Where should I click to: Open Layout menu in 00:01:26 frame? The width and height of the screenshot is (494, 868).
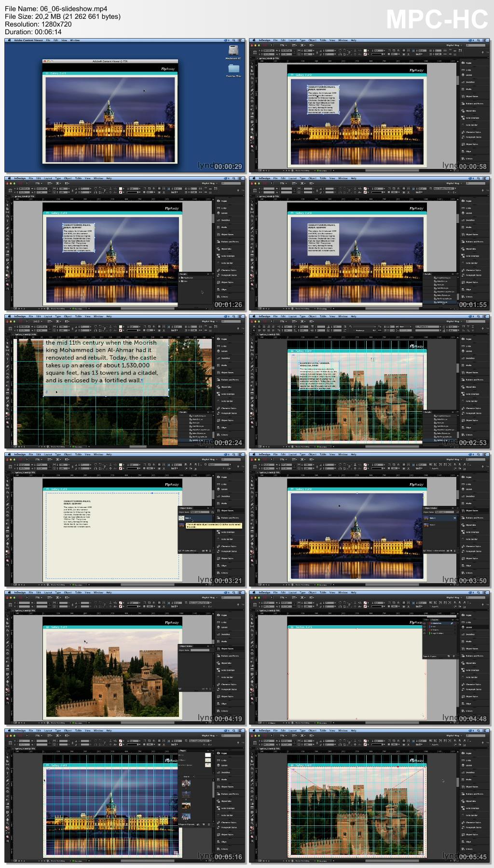48,178
